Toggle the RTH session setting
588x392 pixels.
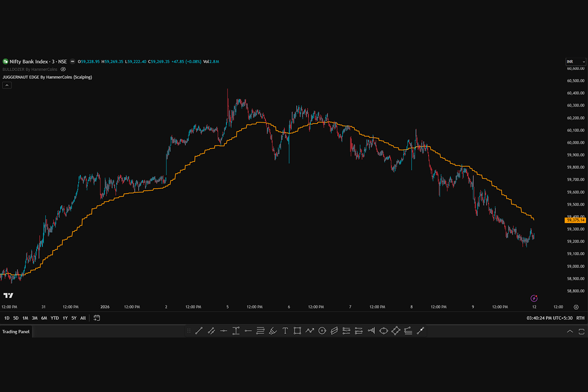coord(580,318)
